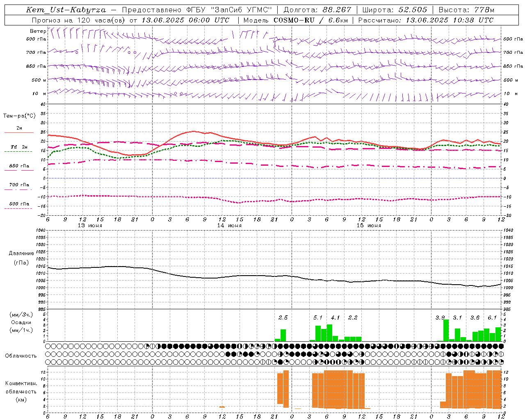This screenshot has height=420, width=525.
Task: Click the 6.1 precipitation total value
Action: (492, 317)
